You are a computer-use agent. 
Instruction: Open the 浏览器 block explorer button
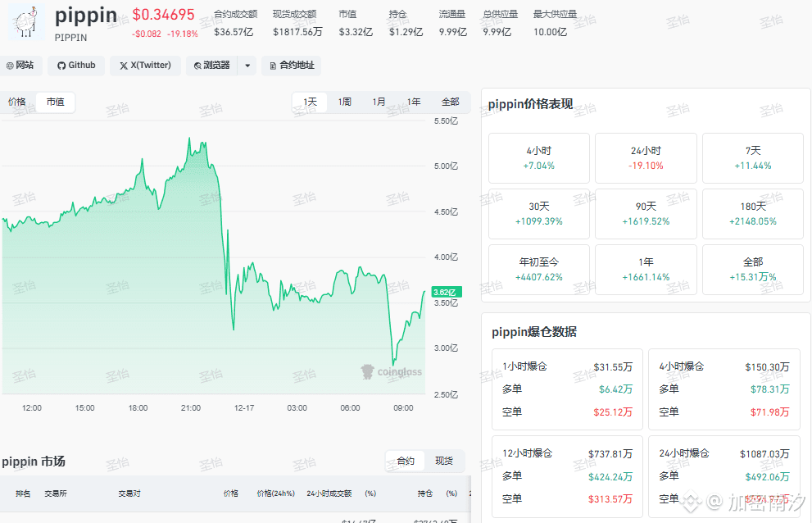click(x=212, y=66)
